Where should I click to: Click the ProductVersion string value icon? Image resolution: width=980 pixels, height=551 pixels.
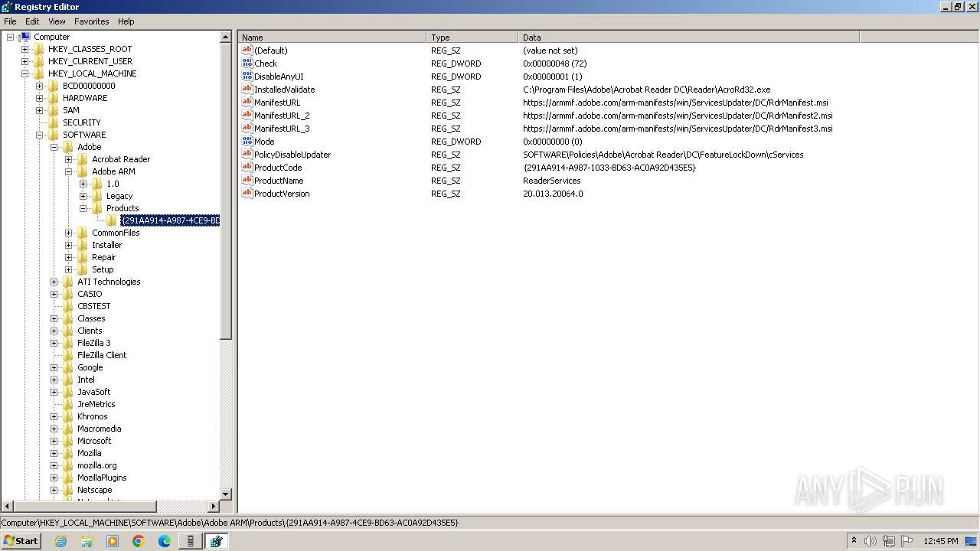point(247,193)
